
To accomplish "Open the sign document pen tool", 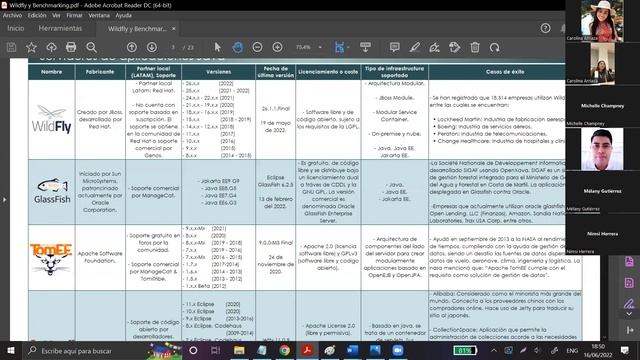I will pyautogui.click(x=434, y=47).
